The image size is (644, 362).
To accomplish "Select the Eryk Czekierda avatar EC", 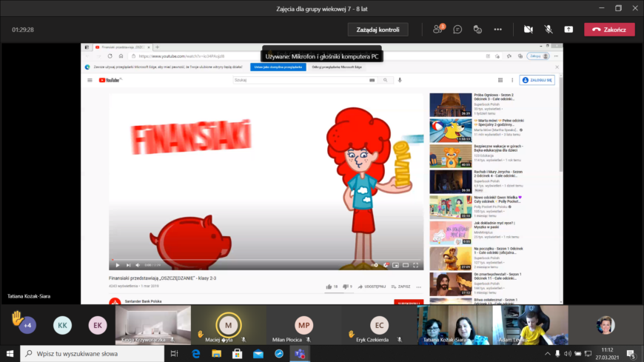I will (379, 325).
